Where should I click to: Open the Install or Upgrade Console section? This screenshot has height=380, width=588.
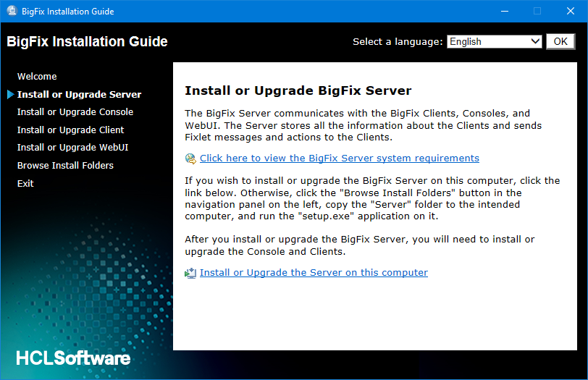pos(75,111)
